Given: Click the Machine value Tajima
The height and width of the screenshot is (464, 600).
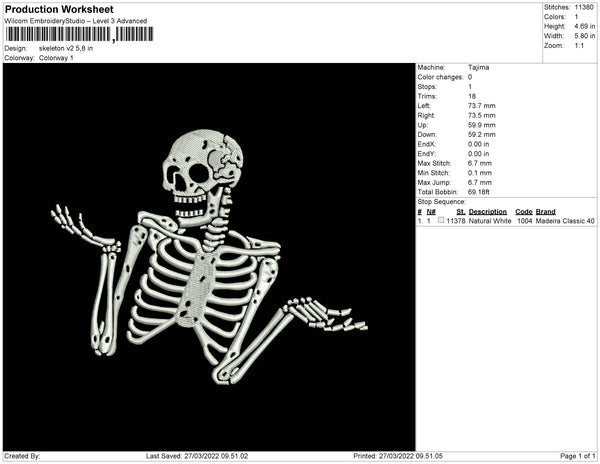Looking at the screenshot, I should click(478, 67).
